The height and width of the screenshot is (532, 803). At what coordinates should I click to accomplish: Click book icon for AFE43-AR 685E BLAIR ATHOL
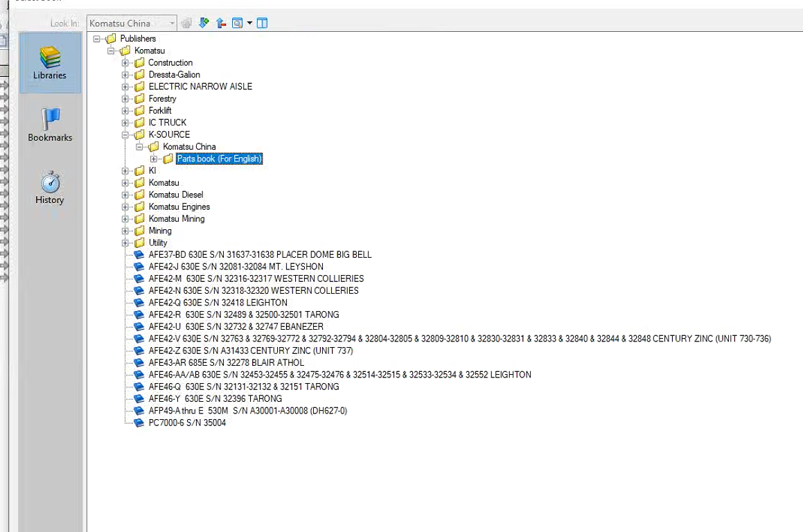point(139,363)
